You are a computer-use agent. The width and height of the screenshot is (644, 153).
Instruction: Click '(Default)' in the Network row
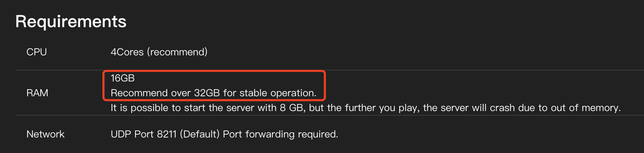pos(200,134)
